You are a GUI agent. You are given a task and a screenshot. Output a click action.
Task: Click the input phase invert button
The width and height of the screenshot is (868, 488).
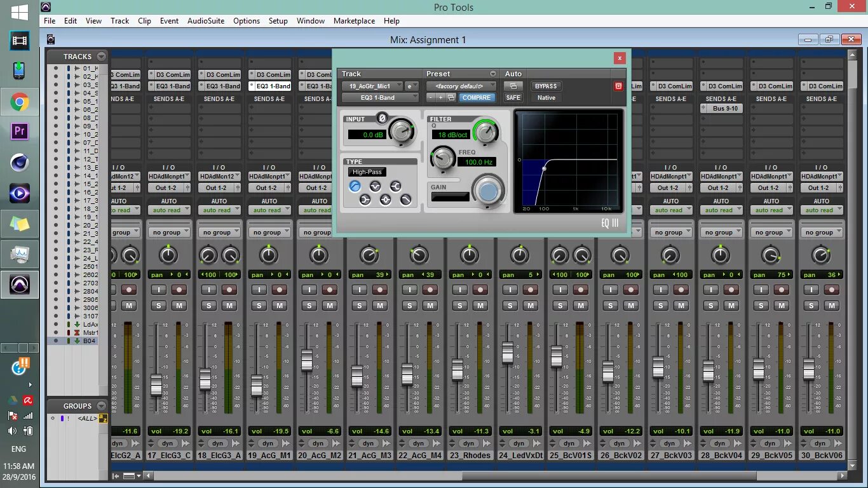point(382,118)
